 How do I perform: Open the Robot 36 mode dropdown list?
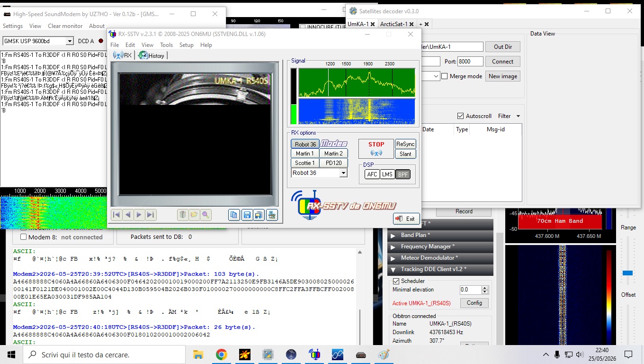343,173
